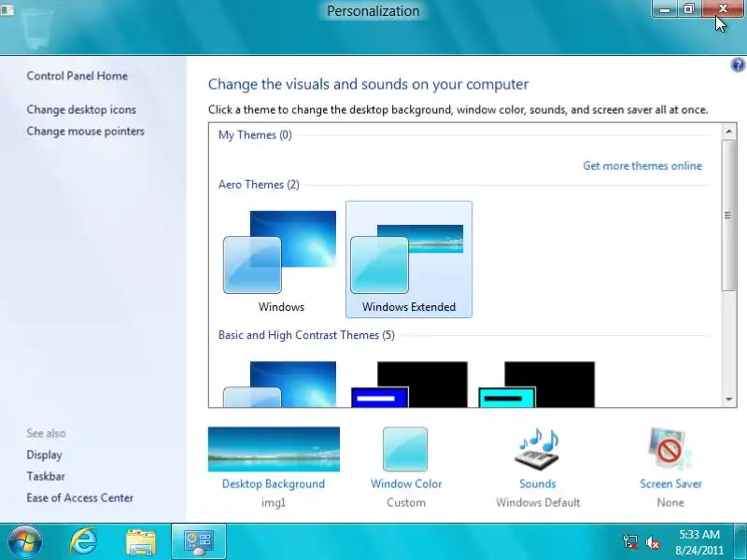The width and height of the screenshot is (747, 560).
Task: Open the Start menu orb
Action: [x=25, y=541]
